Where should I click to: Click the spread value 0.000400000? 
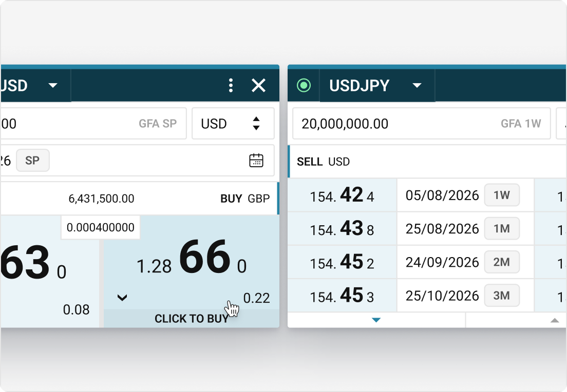click(101, 227)
